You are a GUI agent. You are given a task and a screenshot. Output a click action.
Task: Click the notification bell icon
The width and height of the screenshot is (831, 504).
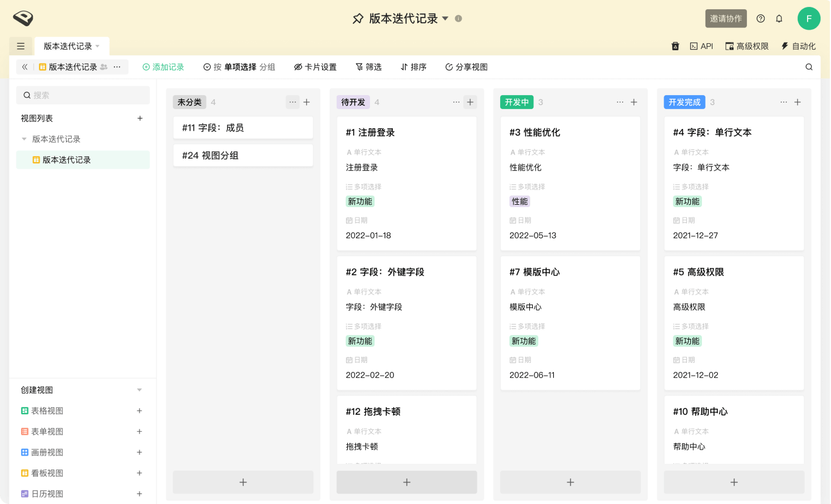coord(778,19)
